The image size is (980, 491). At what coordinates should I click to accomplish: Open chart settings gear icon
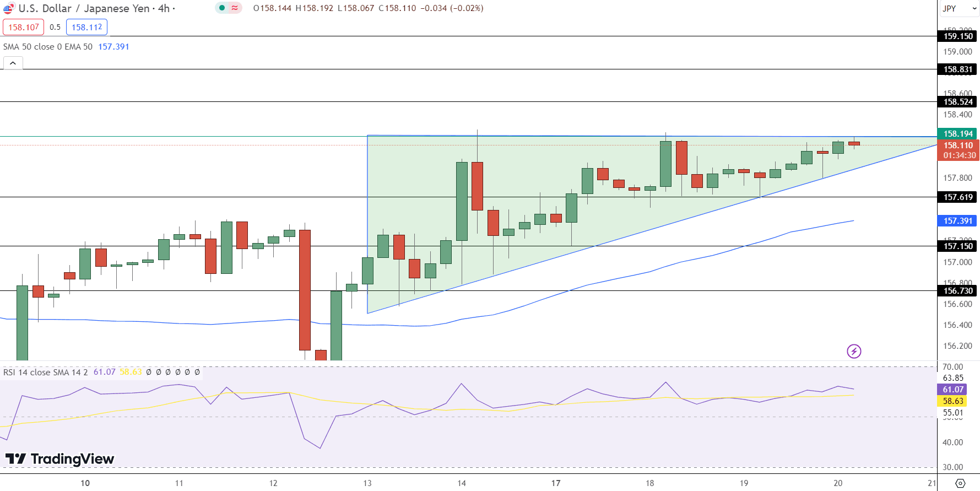960,483
